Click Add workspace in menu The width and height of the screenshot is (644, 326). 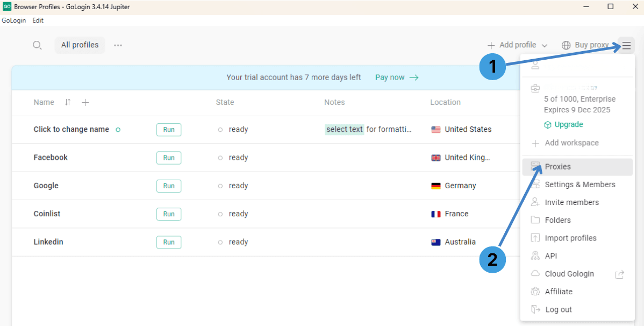tap(565, 143)
